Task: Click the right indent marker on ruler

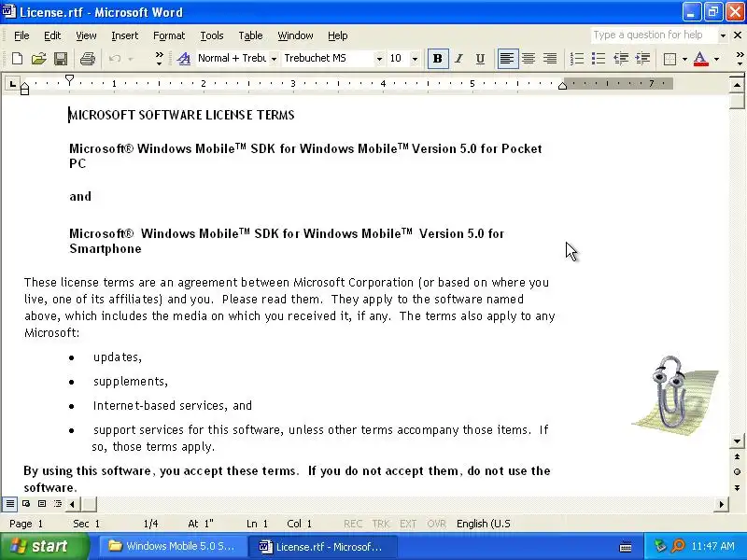Action: pyautogui.click(x=563, y=86)
